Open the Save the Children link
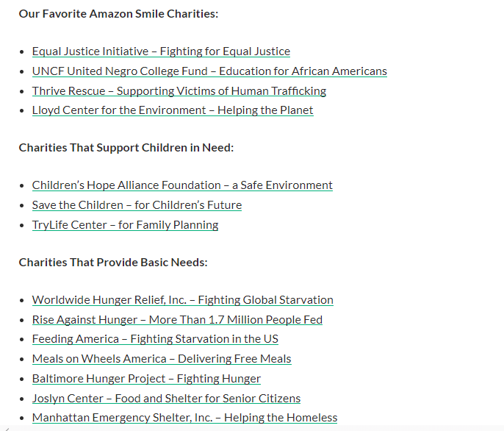The height and width of the screenshot is (431, 504). tap(137, 205)
